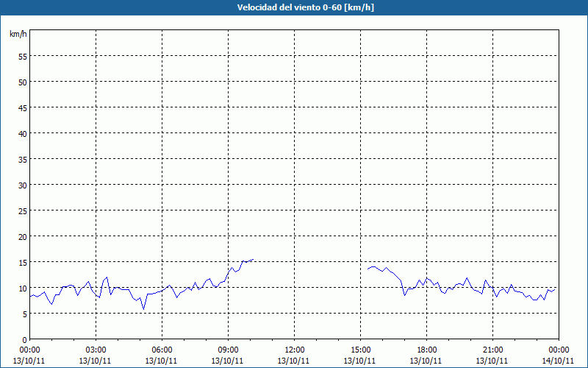Click the y-axis value 10
Image resolution: width=588 pixels, height=368 pixels.
pyautogui.click(x=23, y=289)
